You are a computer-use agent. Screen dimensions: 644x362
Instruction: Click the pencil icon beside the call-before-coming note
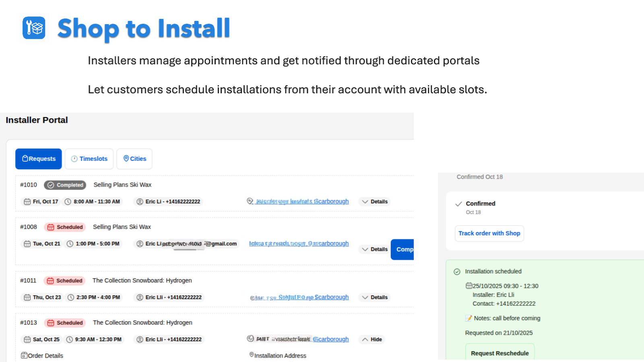[x=469, y=318]
